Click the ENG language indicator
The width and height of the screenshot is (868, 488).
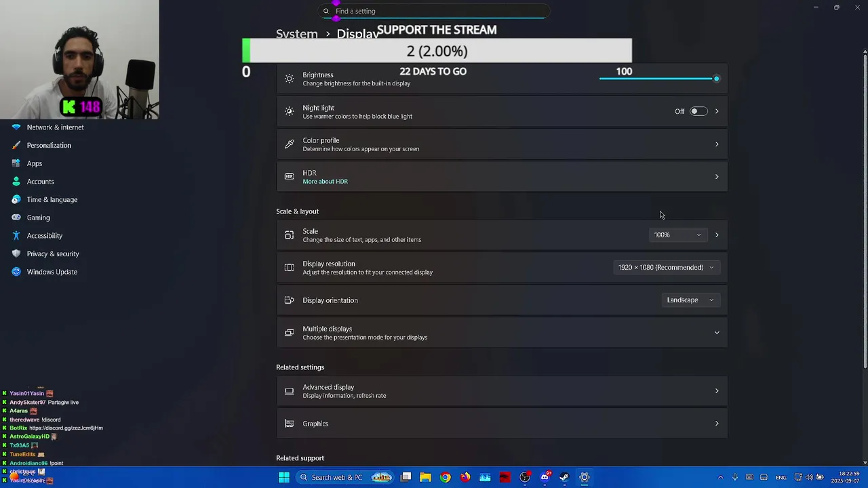pyautogui.click(x=781, y=478)
